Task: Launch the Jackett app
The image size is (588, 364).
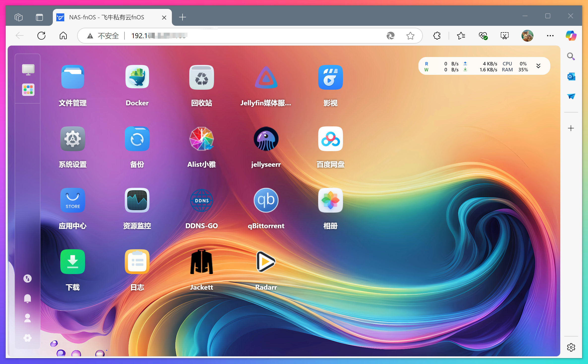Action: (201, 262)
